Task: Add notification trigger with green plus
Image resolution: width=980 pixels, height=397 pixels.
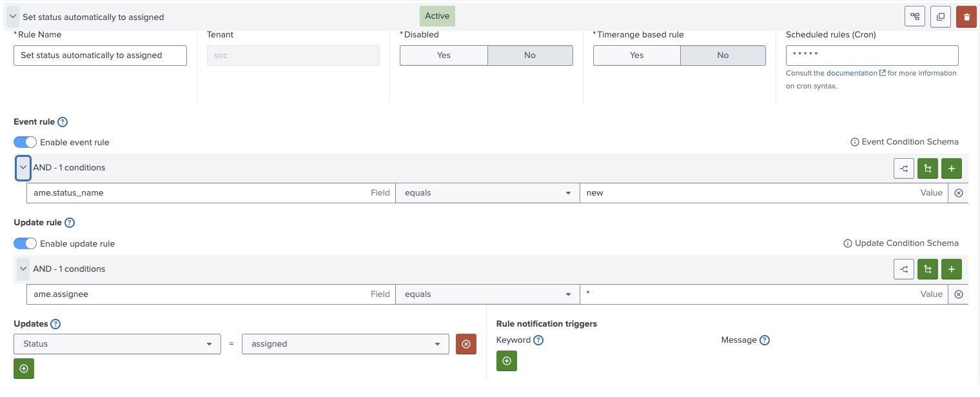Action: tap(506, 361)
